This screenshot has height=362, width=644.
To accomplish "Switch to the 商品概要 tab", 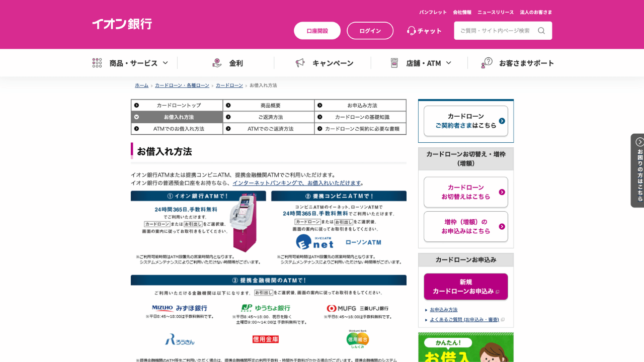I will [x=269, y=105].
